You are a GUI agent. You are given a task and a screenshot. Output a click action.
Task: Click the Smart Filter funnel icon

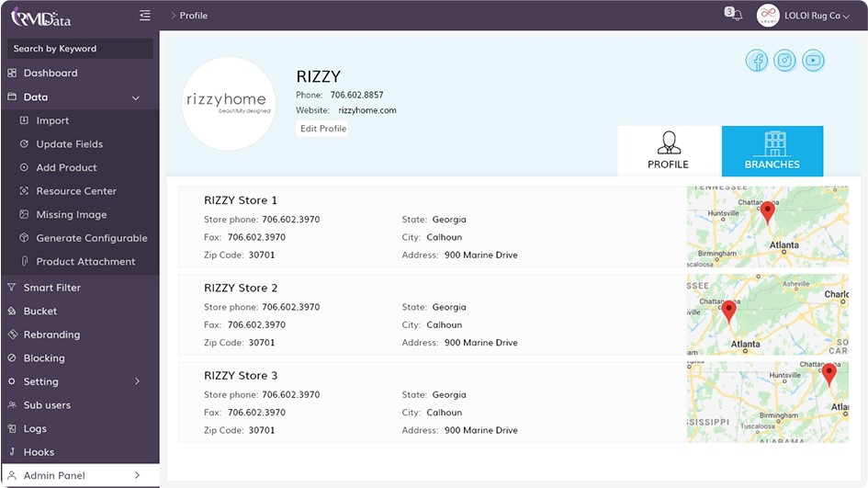point(12,288)
